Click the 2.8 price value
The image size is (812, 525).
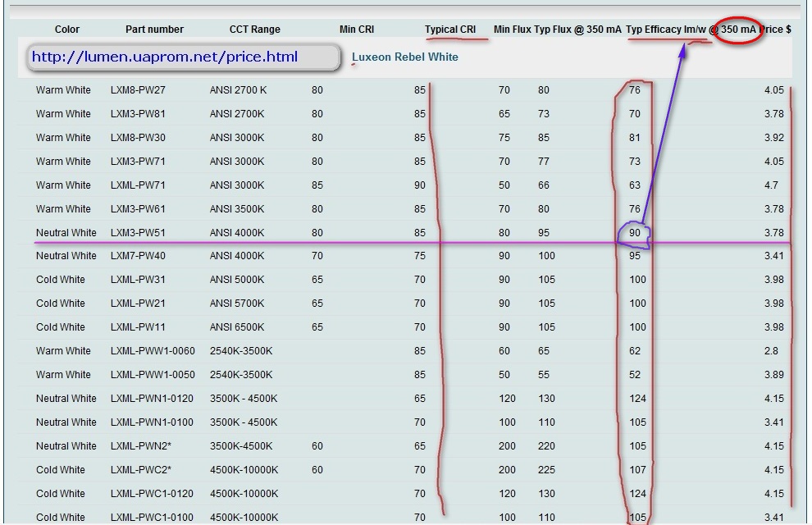click(x=772, y=351)
